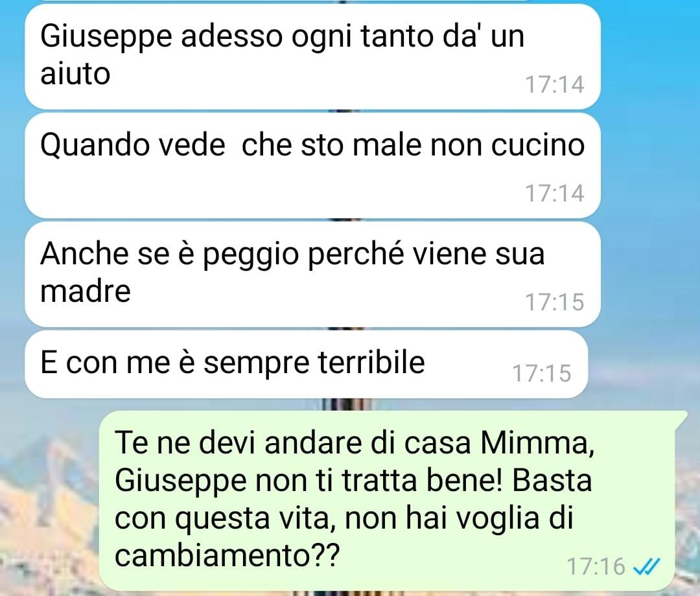Viewport: 700px width, 596px height.
Task: Tap the 17:15 timestamp beside 'madre'
Action: 554,302
